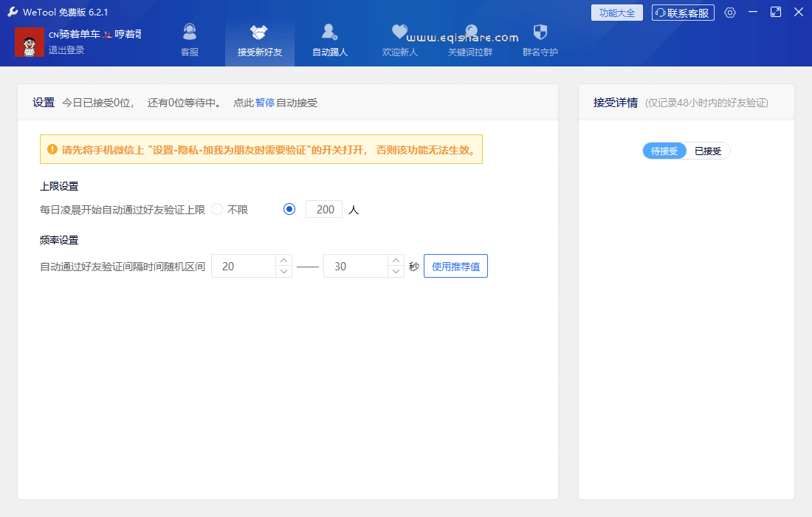
Task: Click the WeTool logo icon
Action: pyautogui.click(x=12, y=12)
